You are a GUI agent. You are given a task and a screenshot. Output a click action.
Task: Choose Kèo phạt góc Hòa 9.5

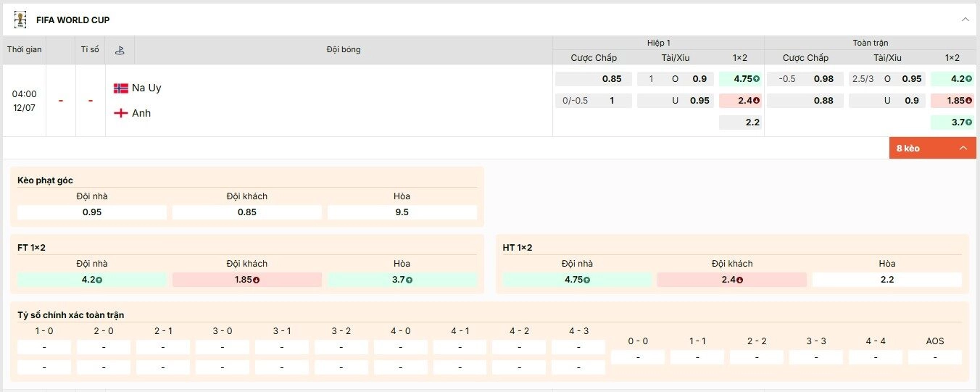point(402,212)
